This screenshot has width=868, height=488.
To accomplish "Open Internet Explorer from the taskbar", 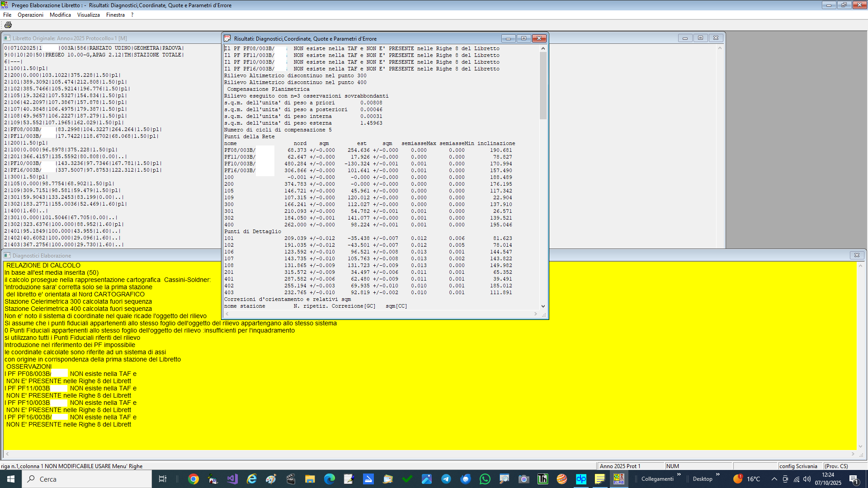I will click(x=252, y=479).
